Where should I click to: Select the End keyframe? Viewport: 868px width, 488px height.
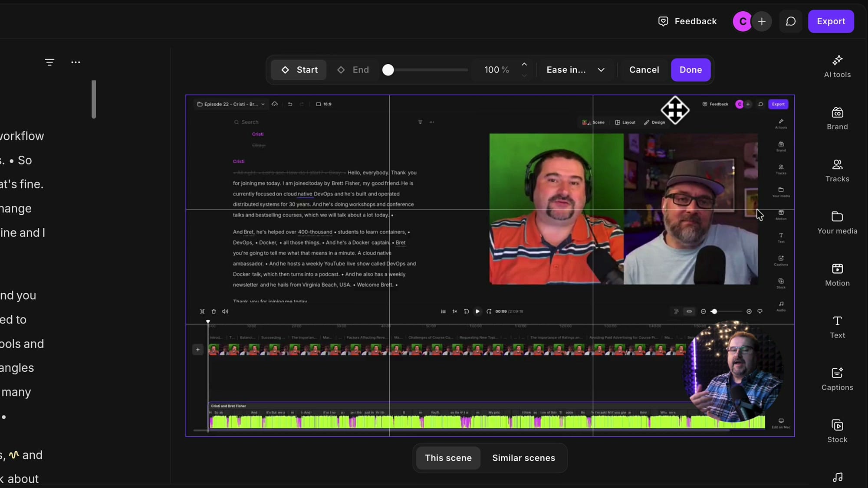click(x=353, y=70)
